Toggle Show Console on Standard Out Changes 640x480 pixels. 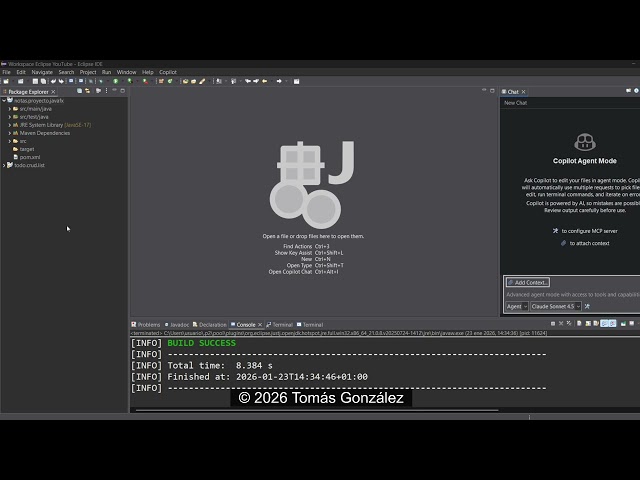point(604,323)
